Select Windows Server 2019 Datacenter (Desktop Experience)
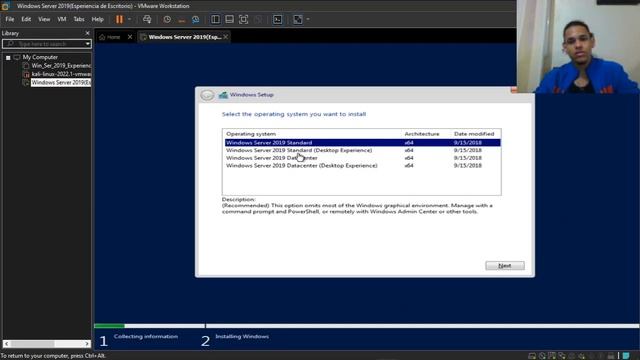The width and height of the screenshot is (640, 360). pyautogui.click(x=362, y=166)
